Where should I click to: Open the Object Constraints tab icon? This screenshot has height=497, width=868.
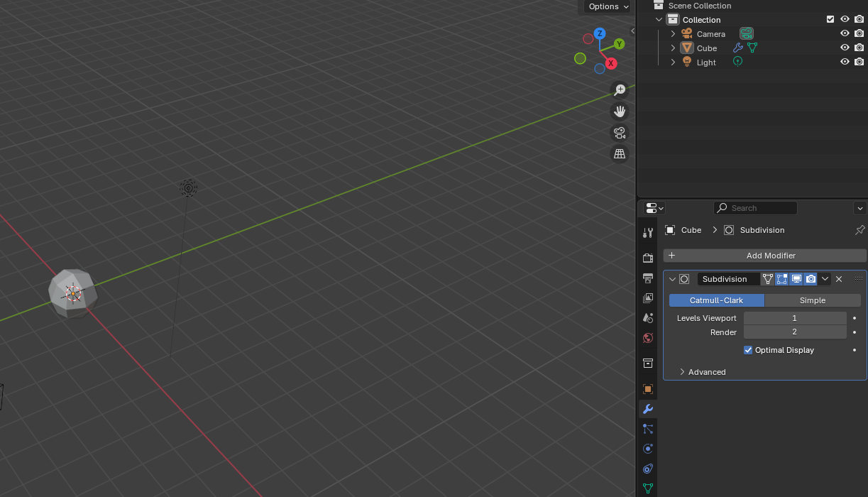[x=647, y=469]
